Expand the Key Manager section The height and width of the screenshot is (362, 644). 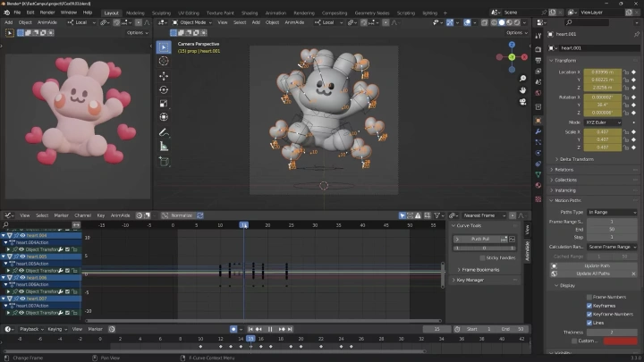click(x=470, y=280)
